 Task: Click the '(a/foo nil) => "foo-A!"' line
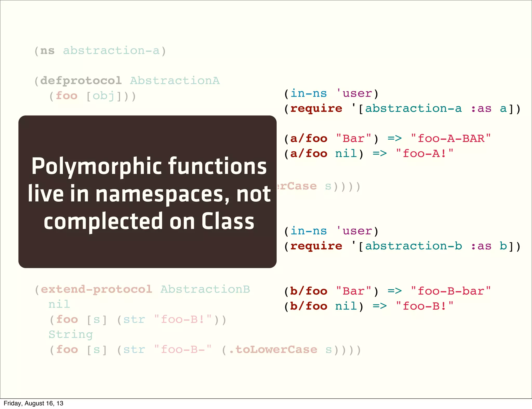click(x=369, y=154)
